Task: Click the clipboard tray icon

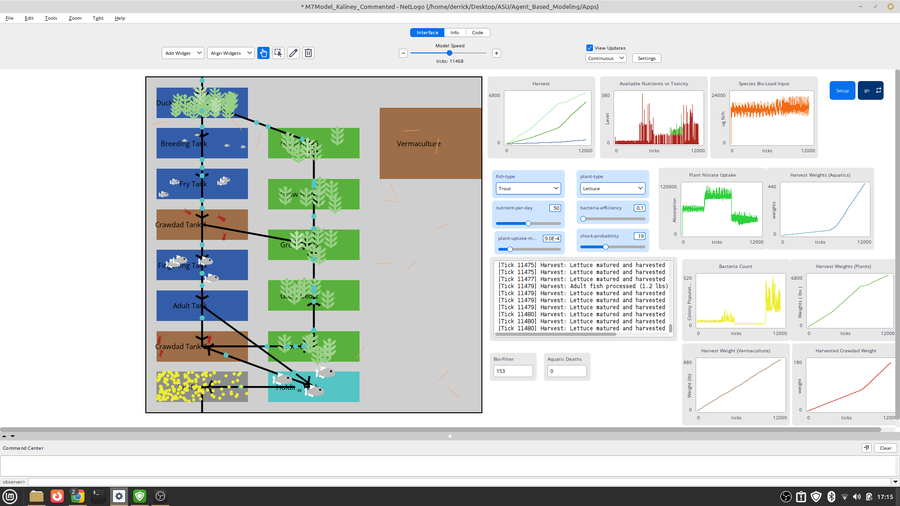Action: (801, 497)
